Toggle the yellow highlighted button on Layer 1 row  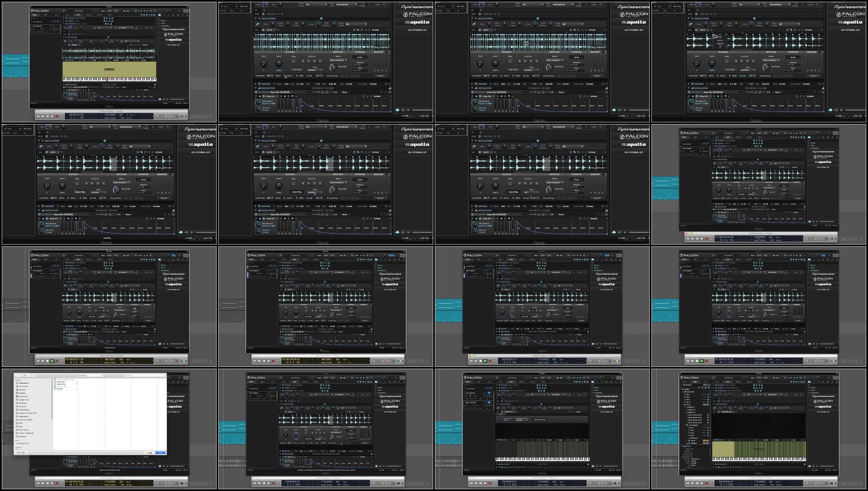point(704,441)
